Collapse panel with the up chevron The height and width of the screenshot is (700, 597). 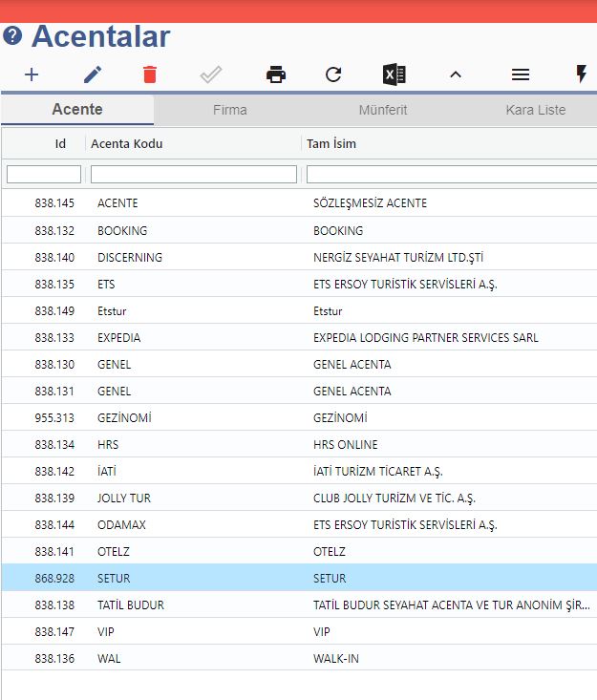(x=456, y=74)
